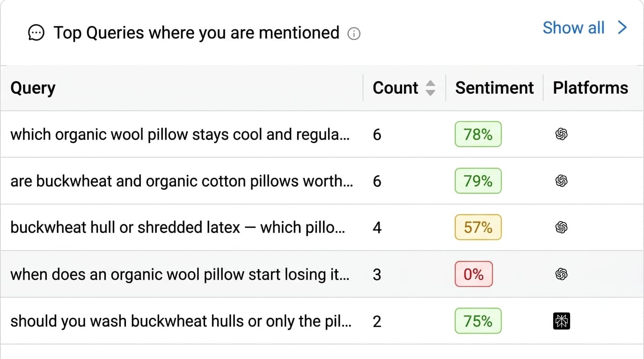The width and height of the screenshot is (644, 359).
Task: Click the info icon beside the section title
Action: click(x=355, y=34)
